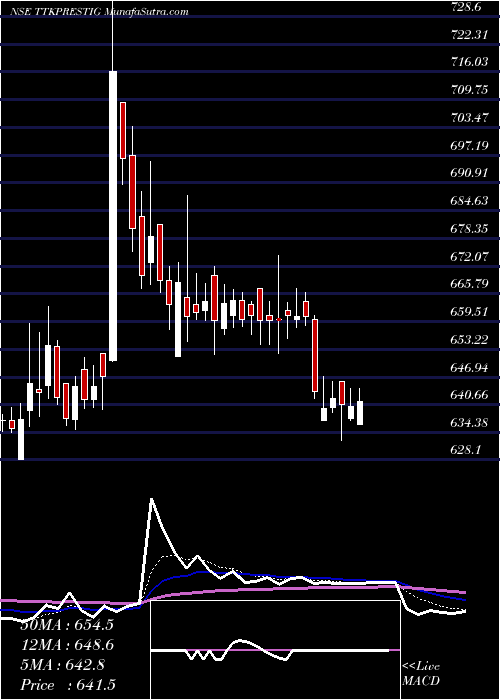Screen dimensions: 500x700
Task: Click the 50MA : 654.5 readout
Action: point(67,625)
